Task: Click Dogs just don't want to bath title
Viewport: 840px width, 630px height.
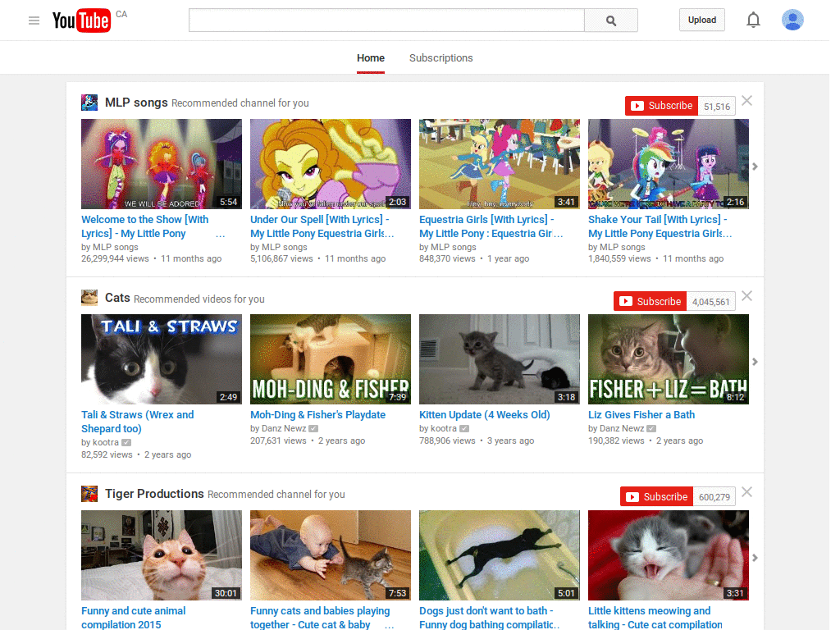Action: pos(489,617)
